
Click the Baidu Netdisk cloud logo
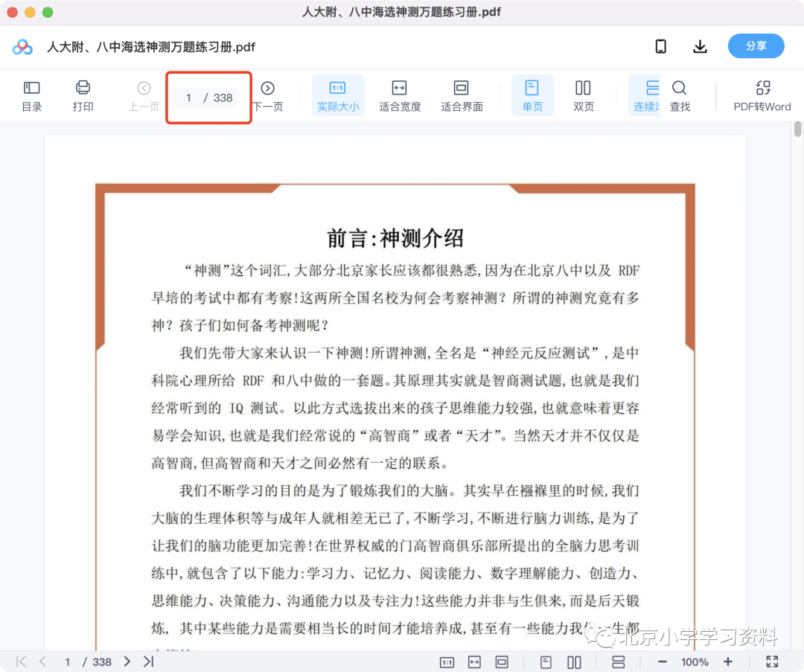(x=22, y=47)
